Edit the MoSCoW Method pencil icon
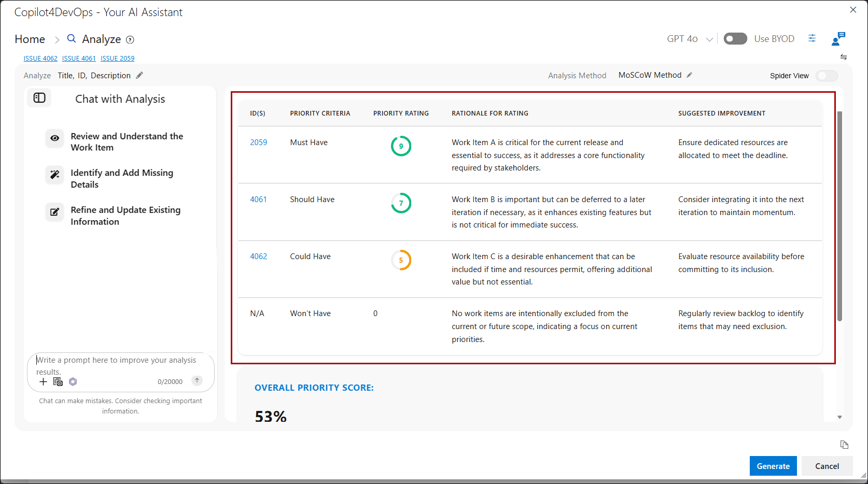 point(689,75)
